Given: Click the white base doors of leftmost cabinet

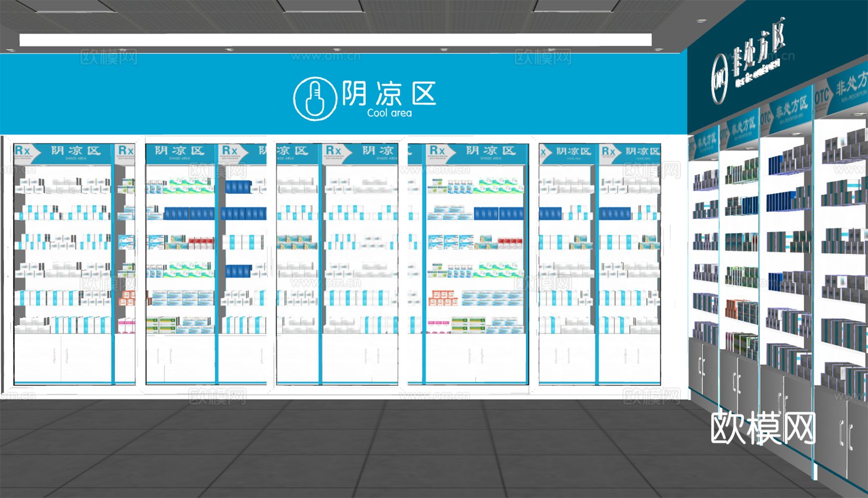Looking at the screenshot, I should [x=63, y=358].
